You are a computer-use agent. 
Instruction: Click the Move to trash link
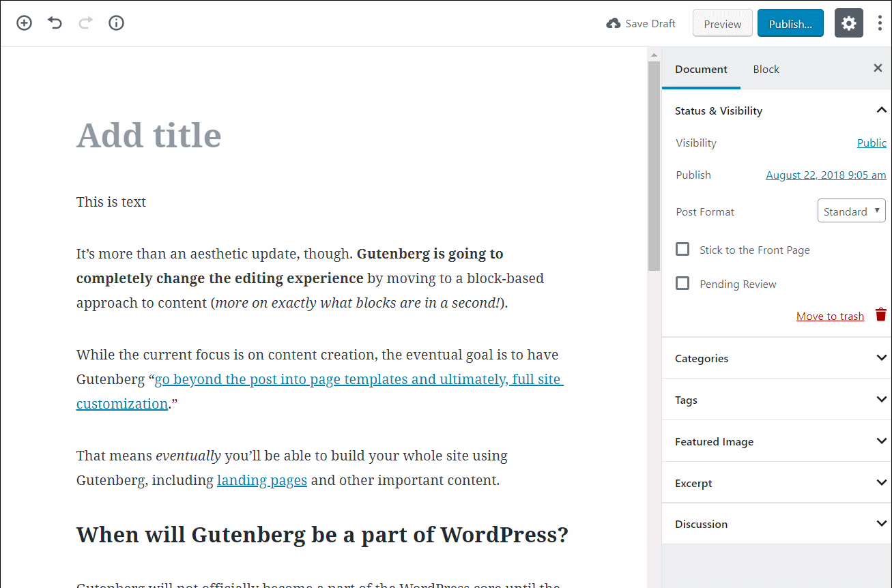click(830, 316)
